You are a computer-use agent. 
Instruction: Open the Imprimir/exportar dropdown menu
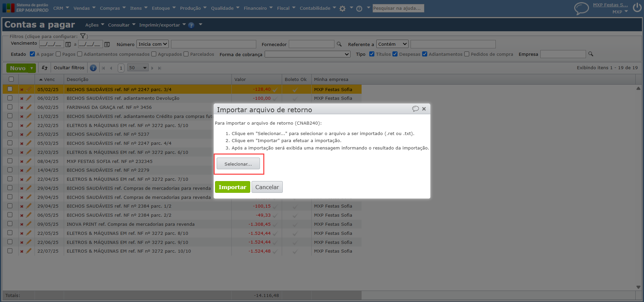162,25
